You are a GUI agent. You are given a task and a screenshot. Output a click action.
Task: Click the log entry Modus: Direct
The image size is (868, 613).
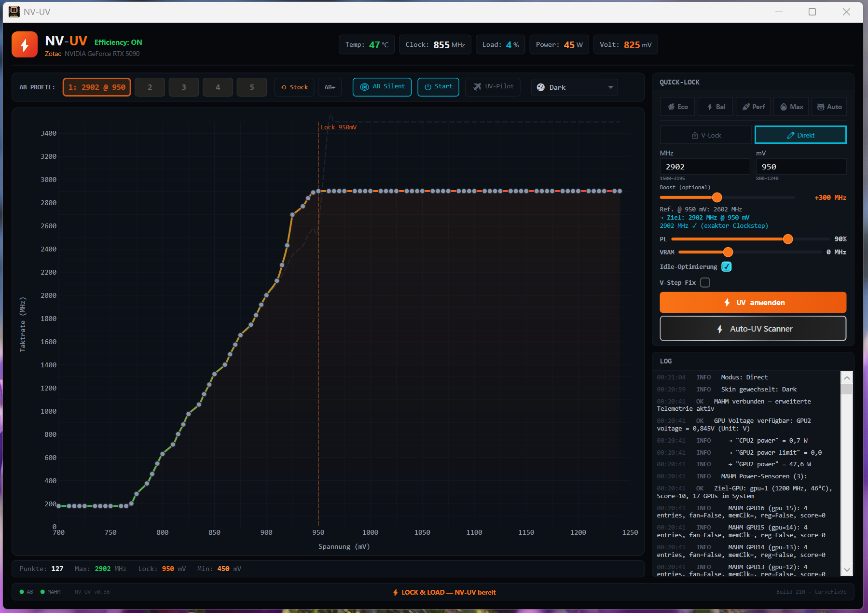(744, 377)
